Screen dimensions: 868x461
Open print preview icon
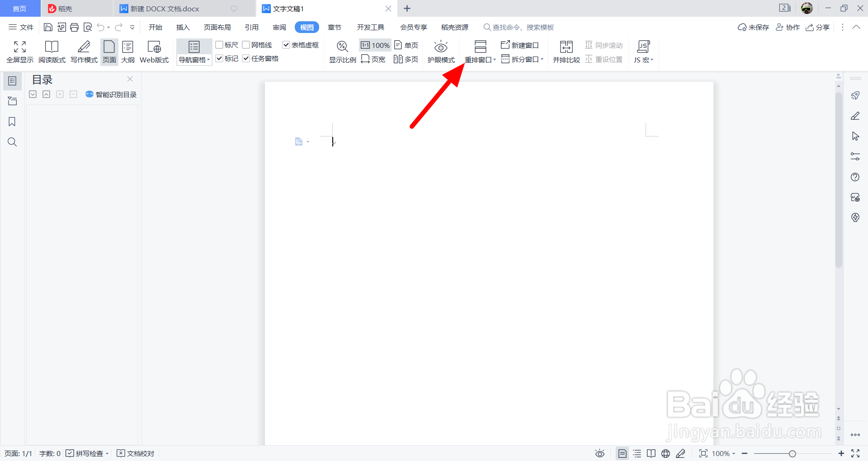pos(88,28)
